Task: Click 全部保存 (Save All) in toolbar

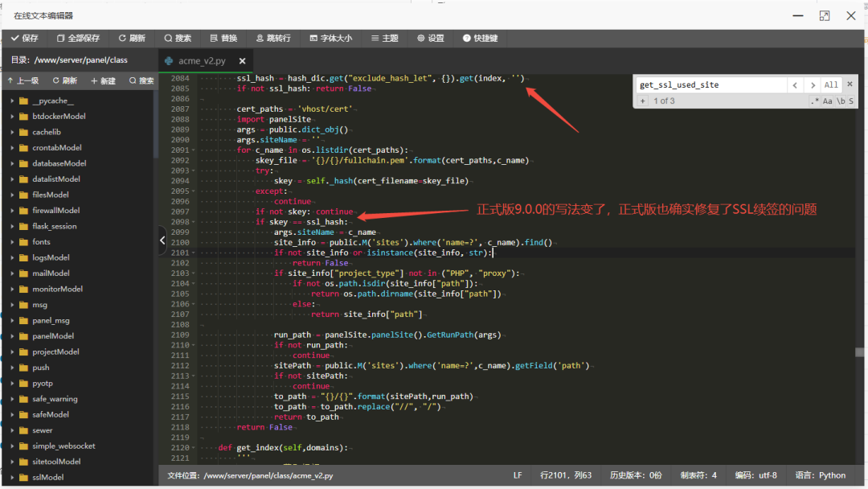Action: [x=78, y=39]
